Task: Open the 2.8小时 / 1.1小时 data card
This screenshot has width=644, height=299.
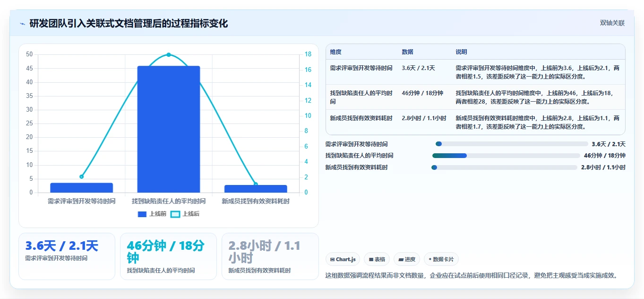Action: click(x=270, y=256)
